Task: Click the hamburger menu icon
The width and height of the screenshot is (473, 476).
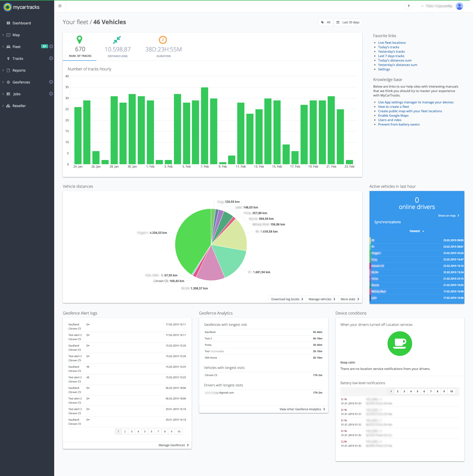Action: point(60,6)
